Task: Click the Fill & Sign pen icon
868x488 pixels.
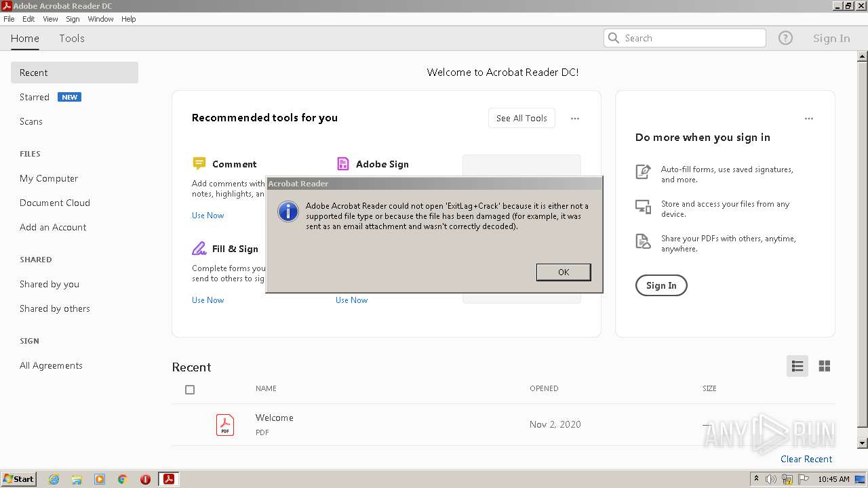Action: pos(199,248)
